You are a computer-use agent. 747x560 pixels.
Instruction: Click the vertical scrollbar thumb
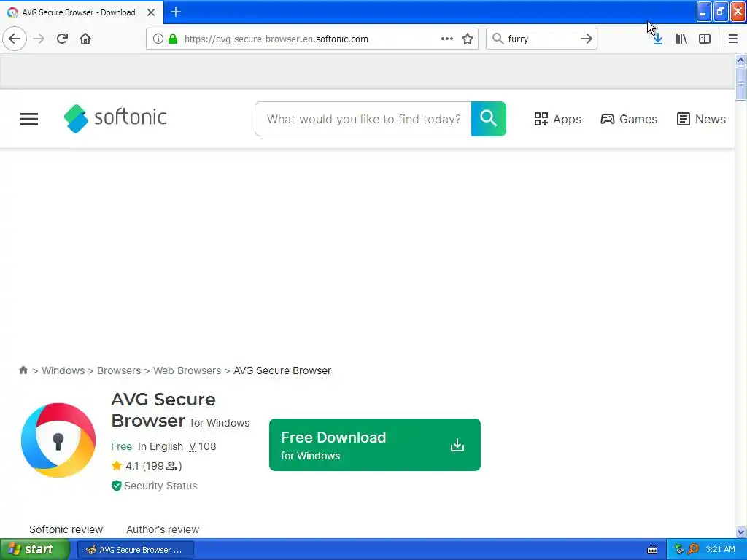pos(740,84)
